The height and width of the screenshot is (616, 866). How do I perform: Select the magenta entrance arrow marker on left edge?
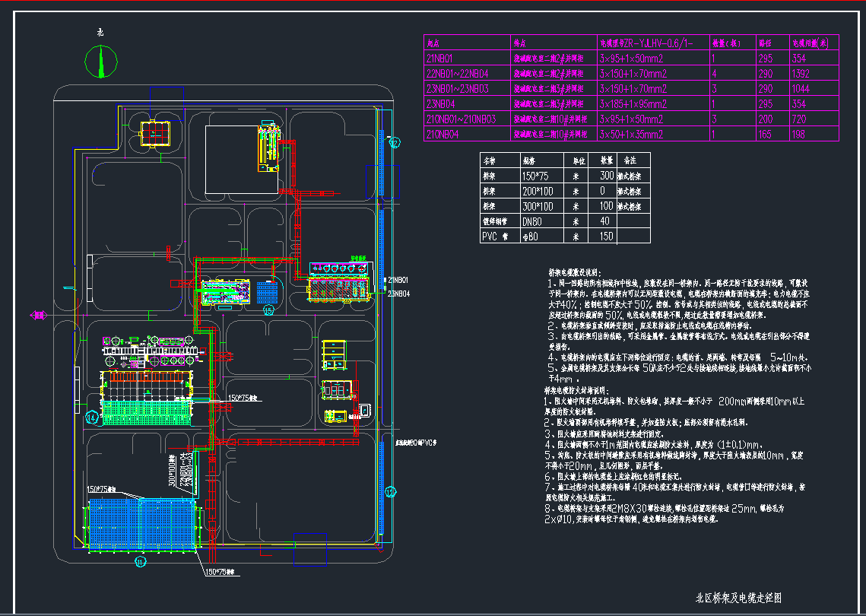[36, 315]
